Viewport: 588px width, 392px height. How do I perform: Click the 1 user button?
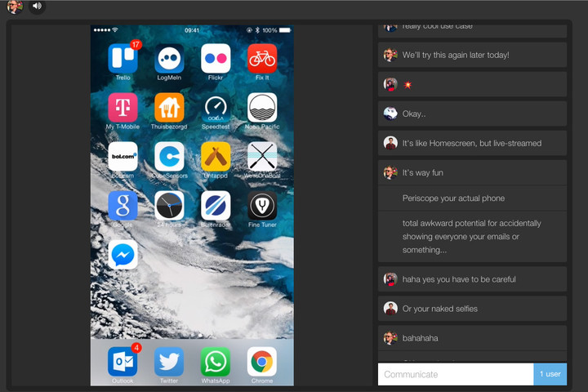coord(550,374)
